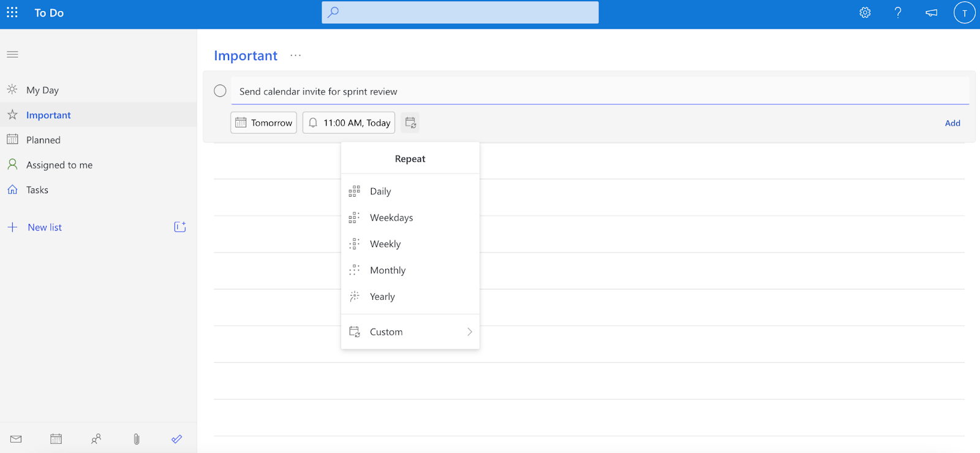Open the Help question mark
Viewport: 980px width, 453px height.
point(898,12)
